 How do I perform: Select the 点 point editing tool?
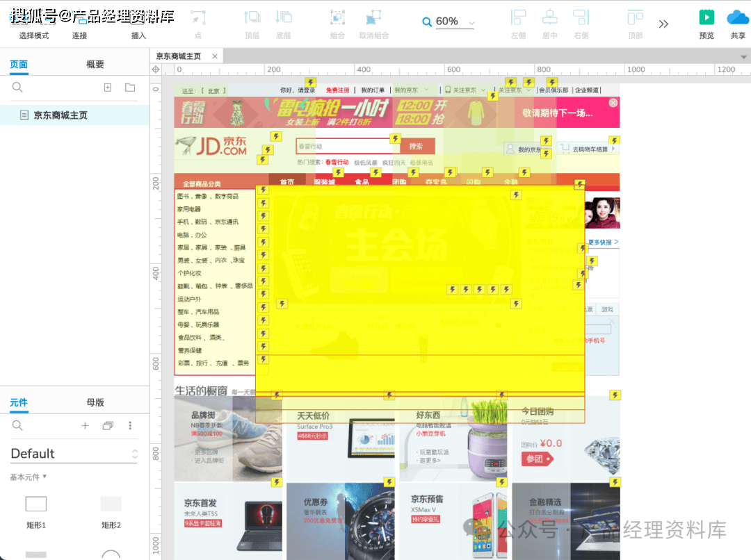click(x=198, y=25)
